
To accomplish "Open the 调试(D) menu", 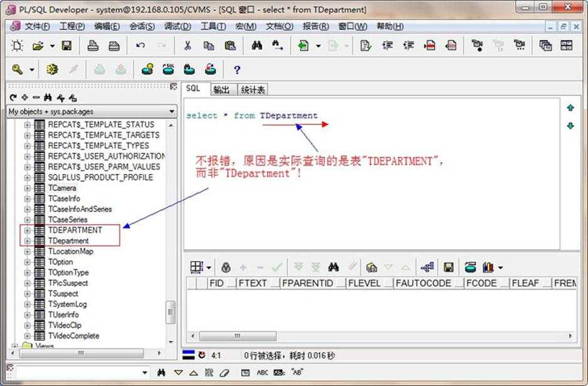I will 177,26.
